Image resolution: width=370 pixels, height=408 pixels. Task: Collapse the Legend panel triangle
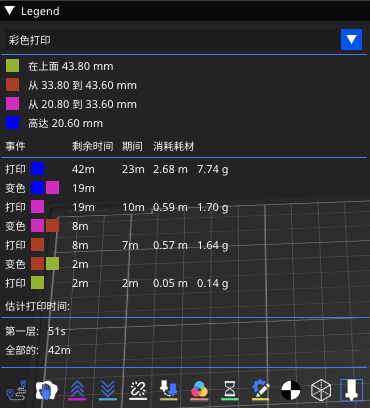click(10, 11)
